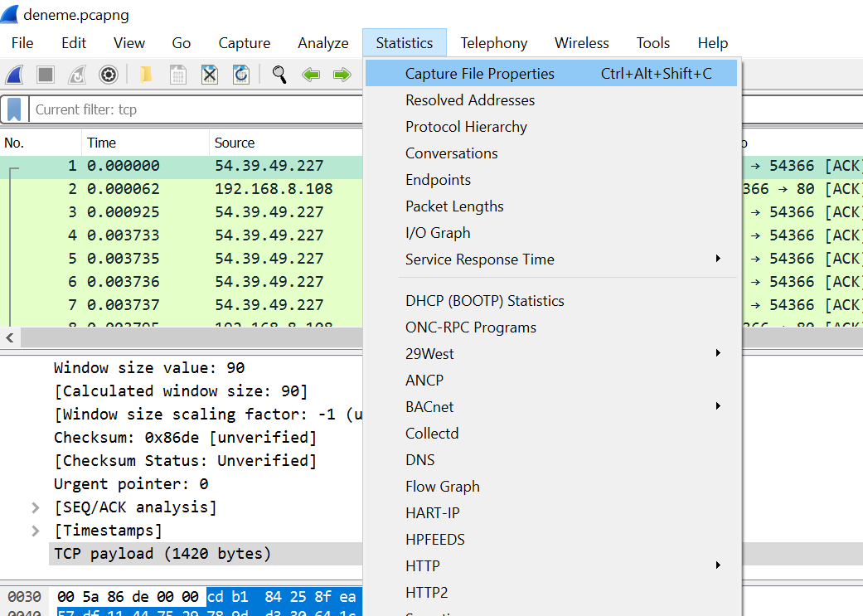Select the Window size value: 90 line

149,368
